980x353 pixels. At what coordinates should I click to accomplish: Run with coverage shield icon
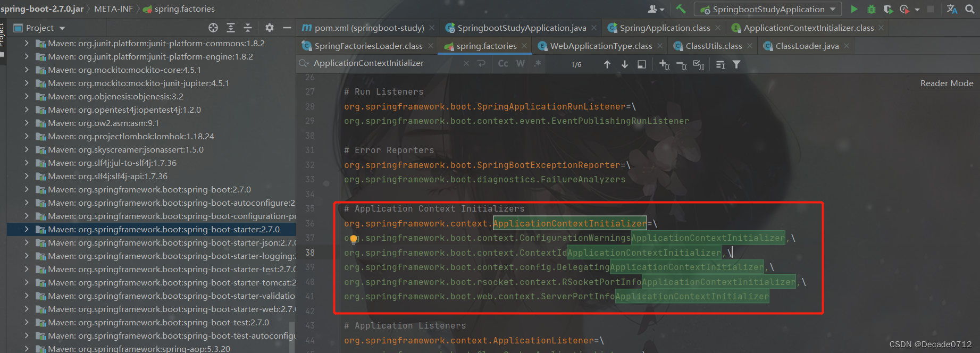tap(887, 9)
